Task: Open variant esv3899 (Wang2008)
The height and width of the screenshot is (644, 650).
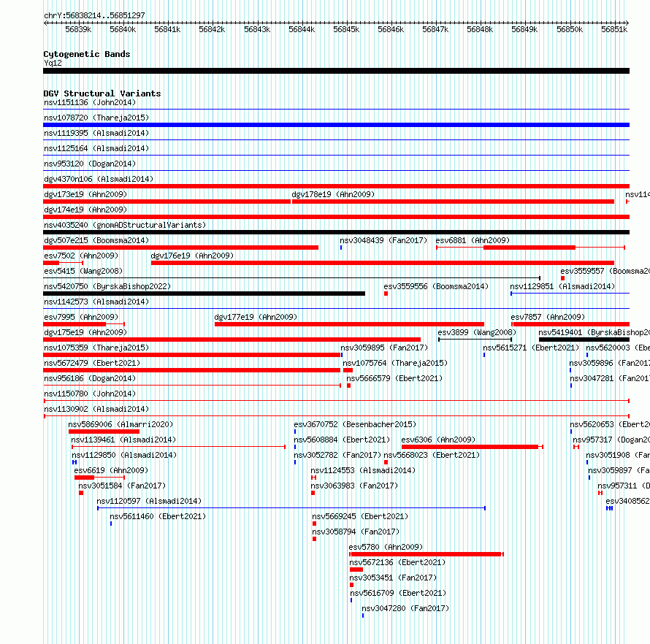Action: (477, 332)
